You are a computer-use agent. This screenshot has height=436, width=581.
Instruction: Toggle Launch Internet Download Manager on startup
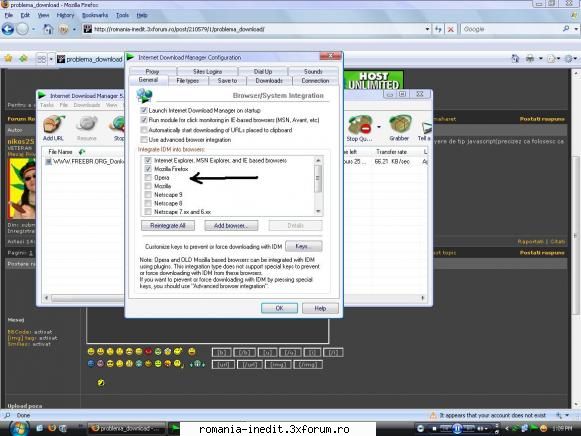pyautogui.click(x=144, y=110)
